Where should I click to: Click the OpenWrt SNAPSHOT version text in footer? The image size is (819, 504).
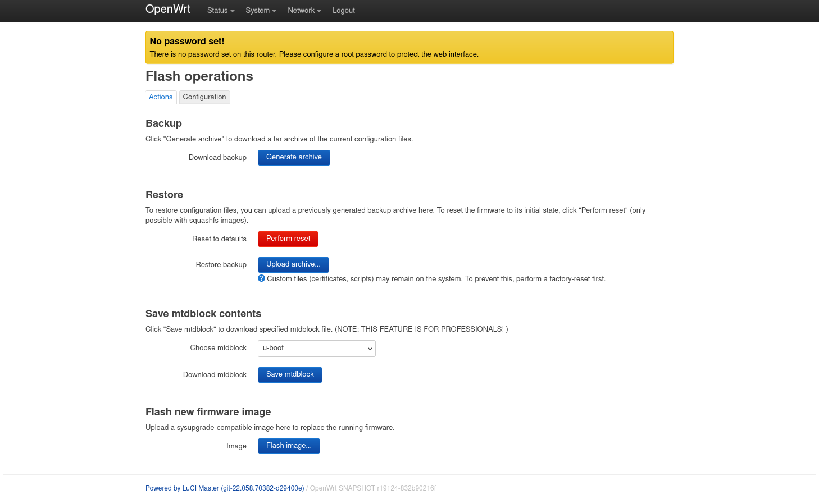pyautogui.click(x=373, y=488)
